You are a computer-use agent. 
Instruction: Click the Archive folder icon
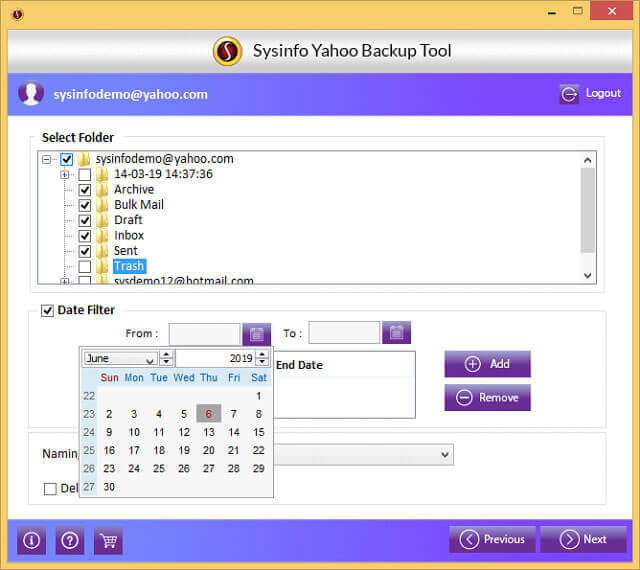pos(102,189)
